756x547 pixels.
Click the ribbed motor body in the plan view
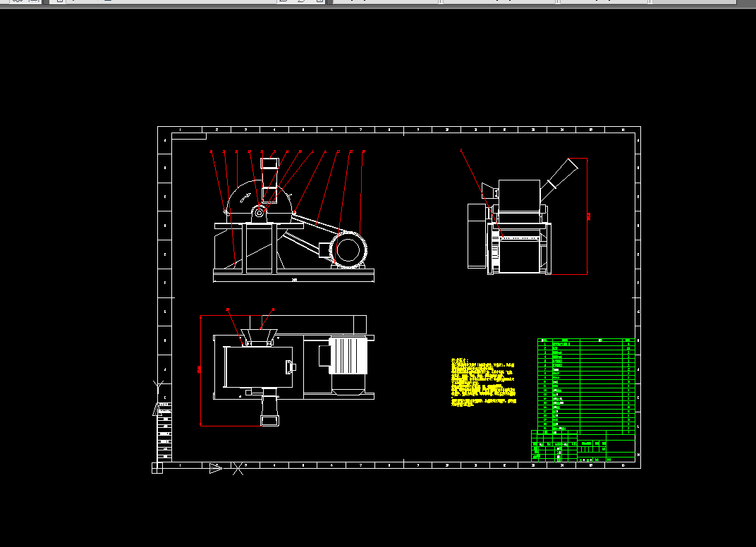(348, 356)
